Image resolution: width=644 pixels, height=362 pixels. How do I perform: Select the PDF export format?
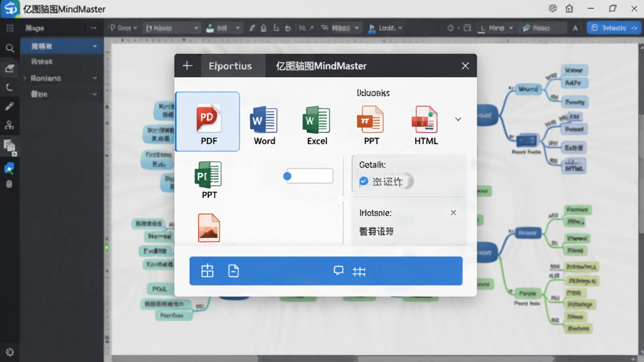[208, 121]
